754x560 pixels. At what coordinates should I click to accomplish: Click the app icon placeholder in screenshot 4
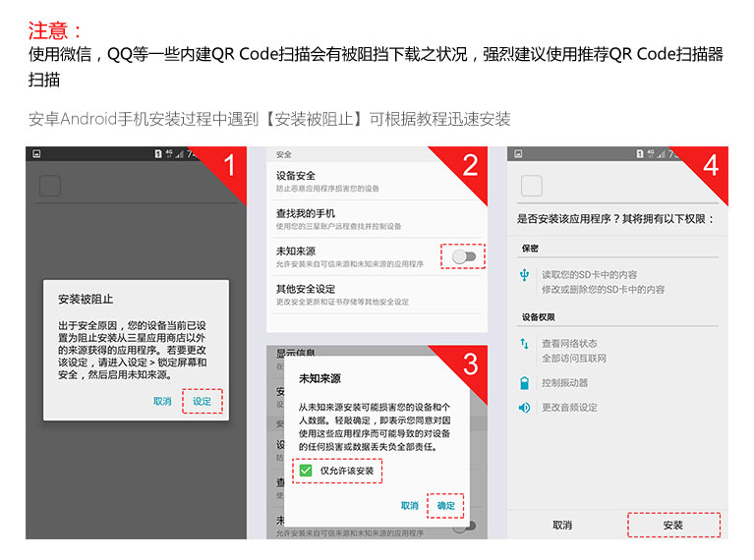pos(532,186)
